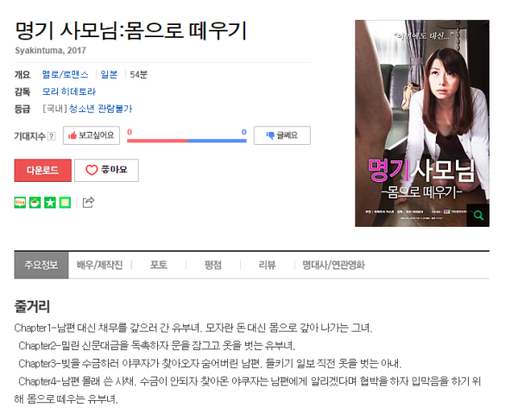This screenshot has height=420, width=518.
Task: Click the 보고싶어요 thumbs-up button
Action: click(92, 135)
